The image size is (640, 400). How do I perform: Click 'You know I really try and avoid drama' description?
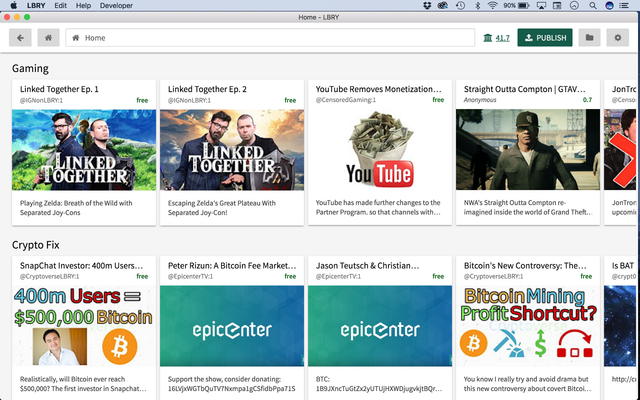pos(527,384)
